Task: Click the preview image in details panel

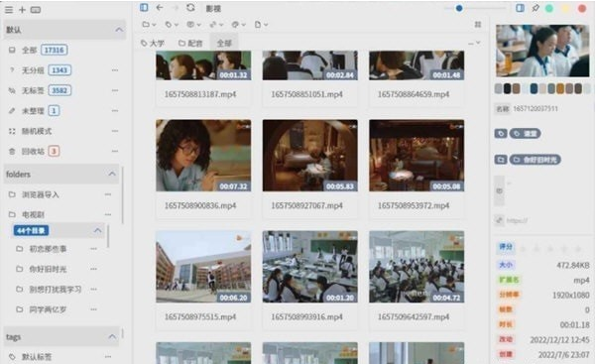Action: (x=542, y=51)
